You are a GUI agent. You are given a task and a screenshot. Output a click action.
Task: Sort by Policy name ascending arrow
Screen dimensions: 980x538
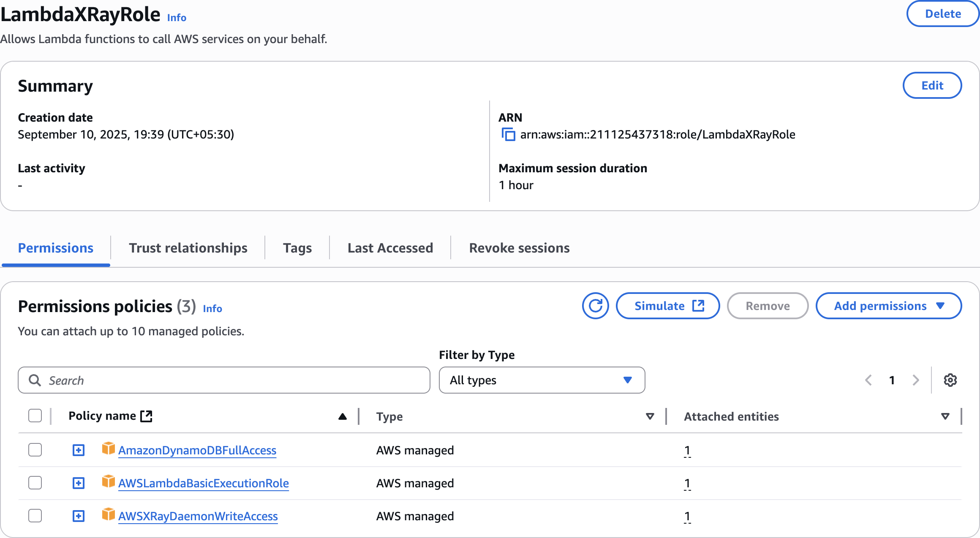coord(343,416)
